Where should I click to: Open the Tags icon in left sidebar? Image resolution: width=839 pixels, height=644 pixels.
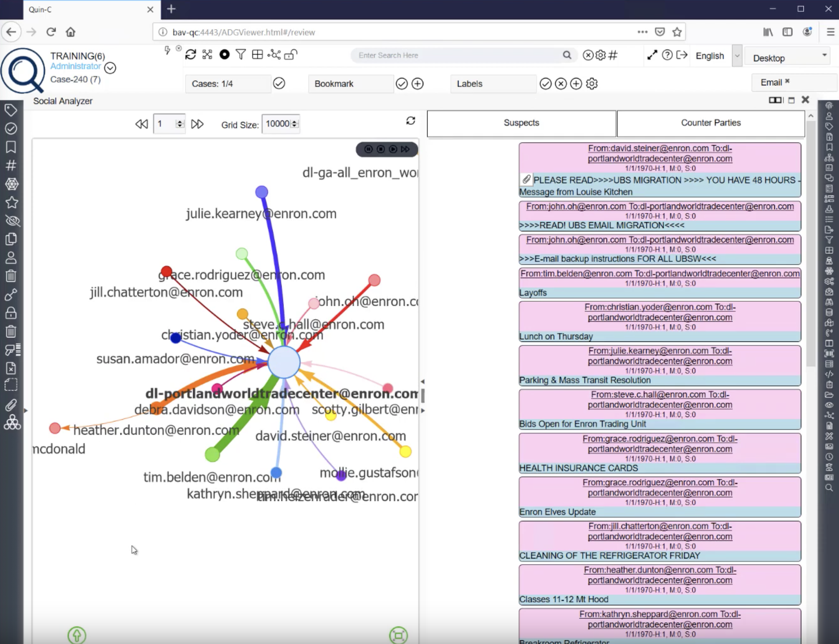click(x=11, y=110)
